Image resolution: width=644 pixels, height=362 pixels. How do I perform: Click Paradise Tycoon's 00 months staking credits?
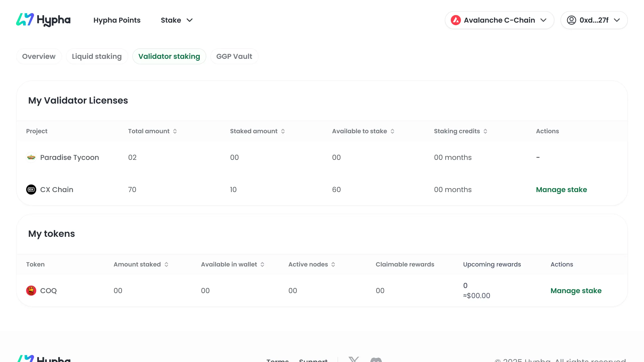453,157
